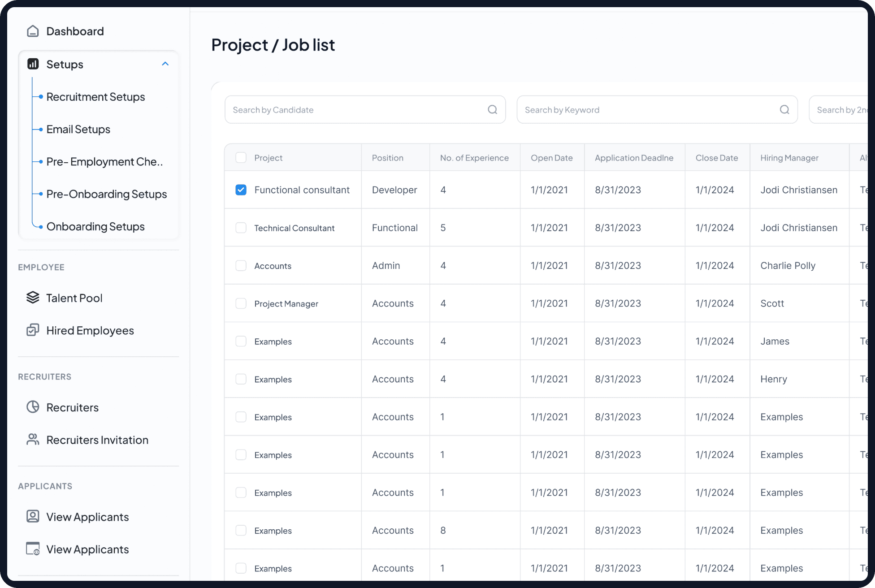
Task: Open the Hired Employees page
Action: [90, 330]
